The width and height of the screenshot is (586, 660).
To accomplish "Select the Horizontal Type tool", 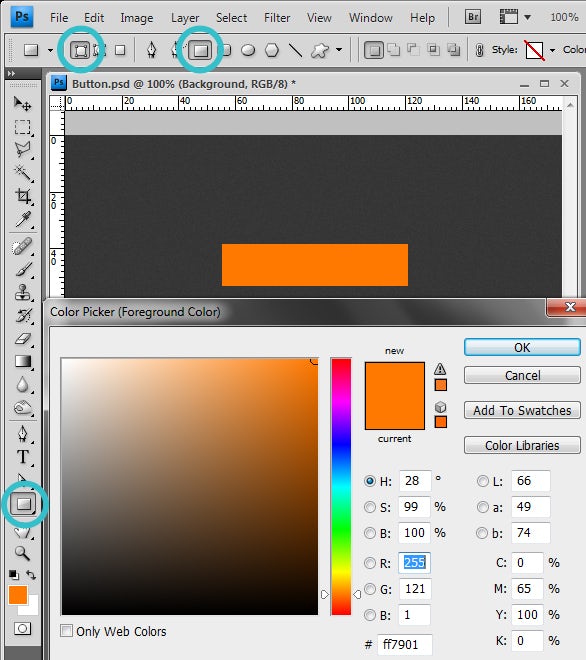I will pyautogui.click(x=22, y=457).
